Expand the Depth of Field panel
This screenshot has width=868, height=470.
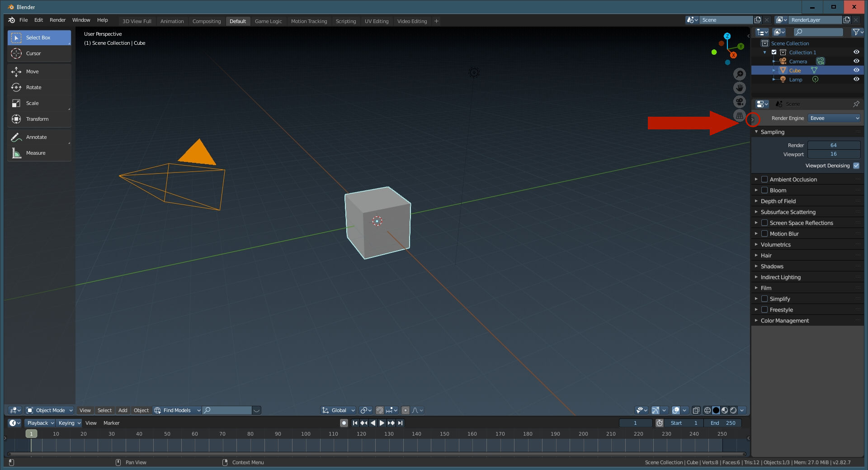click(778, 201)
